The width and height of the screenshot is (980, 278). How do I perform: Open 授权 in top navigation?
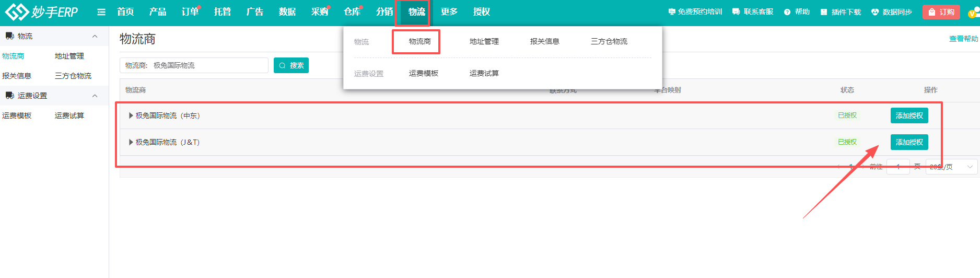(x=482, y=12)
